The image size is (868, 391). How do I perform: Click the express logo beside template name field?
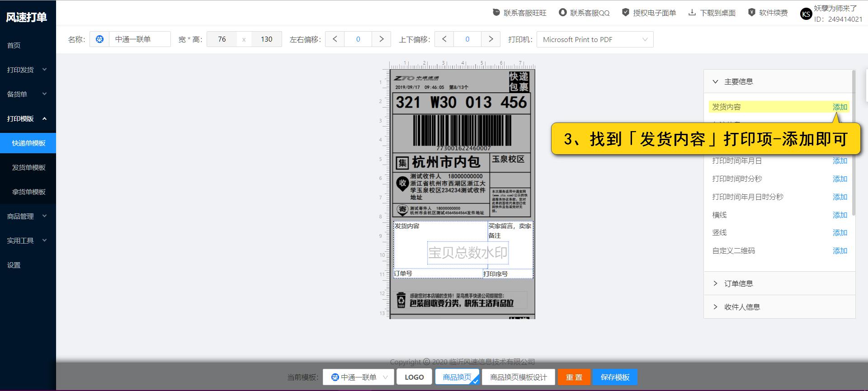click(99, 39)
